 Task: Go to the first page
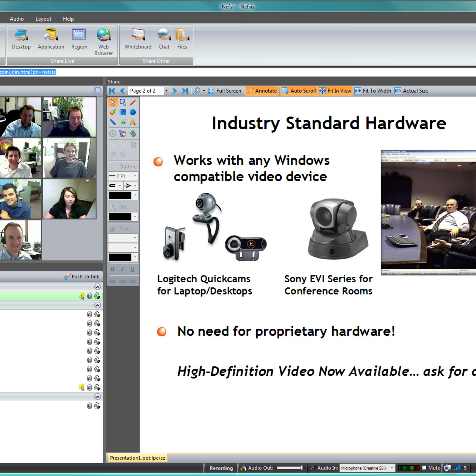[x=112, y=91]
